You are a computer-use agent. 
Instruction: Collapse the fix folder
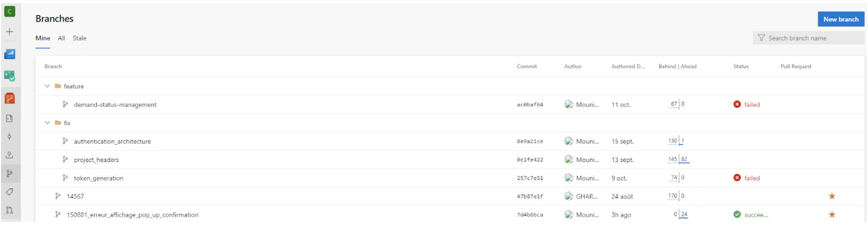click(47, 123)
